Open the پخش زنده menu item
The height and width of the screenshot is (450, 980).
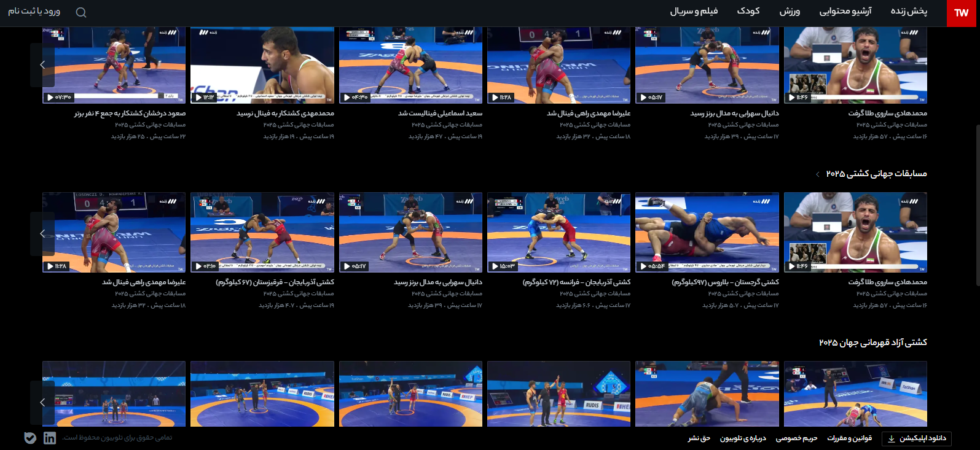(909, 11)
